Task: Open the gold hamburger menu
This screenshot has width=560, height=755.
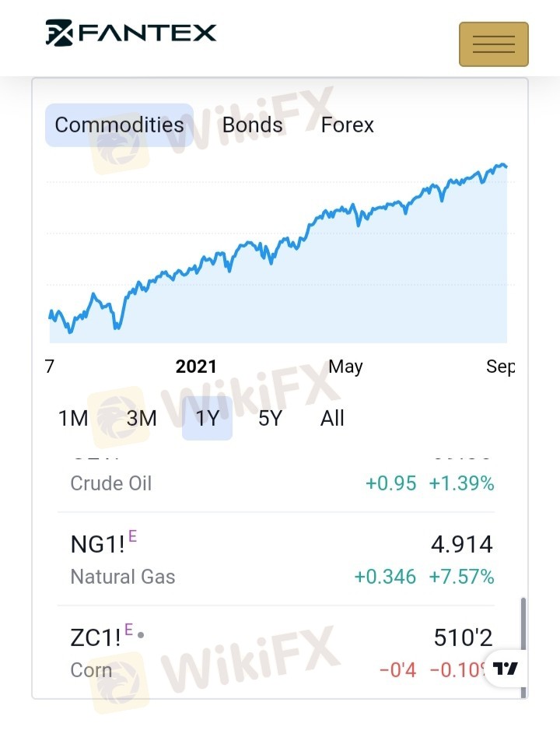Action: point(494,44)
